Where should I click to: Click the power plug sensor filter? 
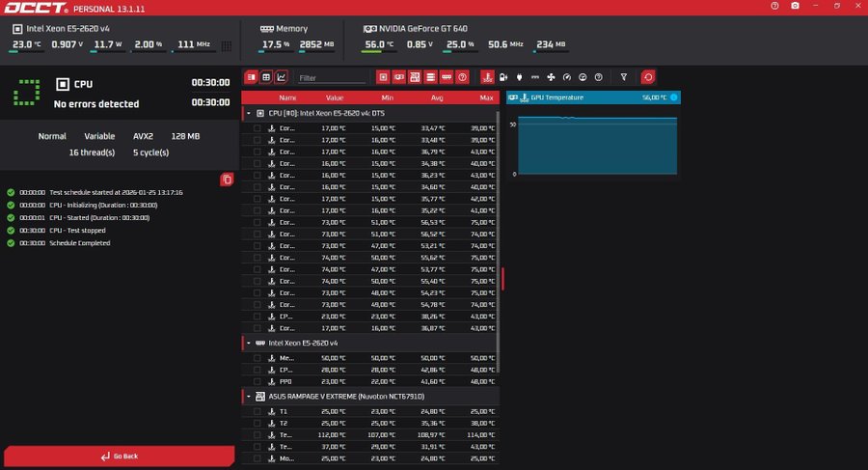(x=519, y=77)
